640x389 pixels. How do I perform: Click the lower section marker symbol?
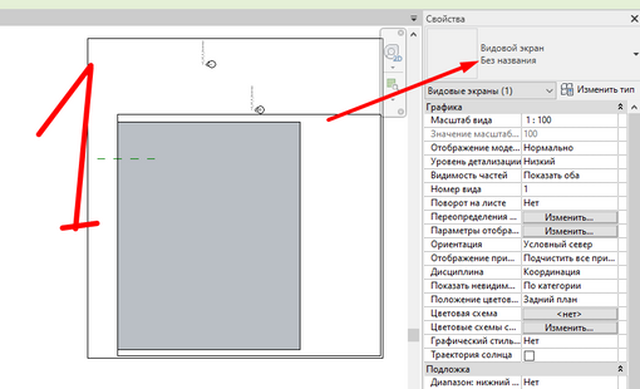[260, 110]
